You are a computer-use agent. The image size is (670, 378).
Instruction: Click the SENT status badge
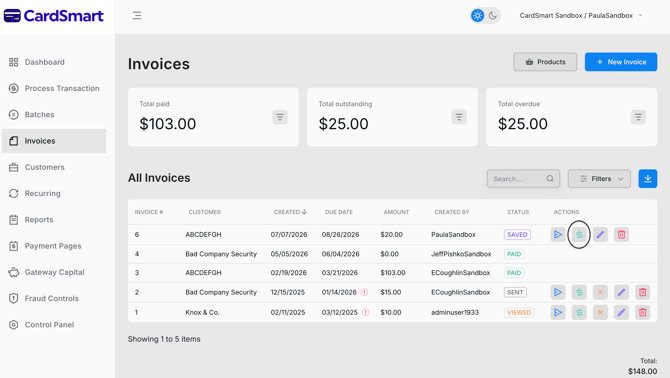tap(515, 292)
